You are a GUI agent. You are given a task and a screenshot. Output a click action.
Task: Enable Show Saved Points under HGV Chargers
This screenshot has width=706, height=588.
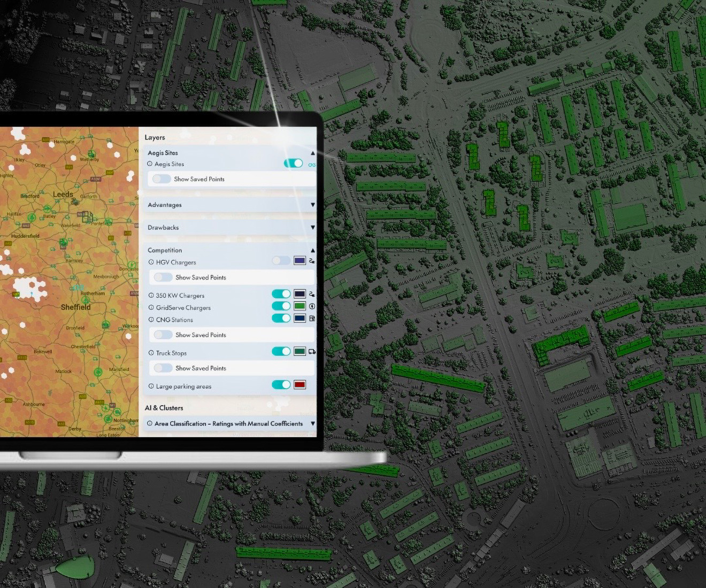point(163,277)
